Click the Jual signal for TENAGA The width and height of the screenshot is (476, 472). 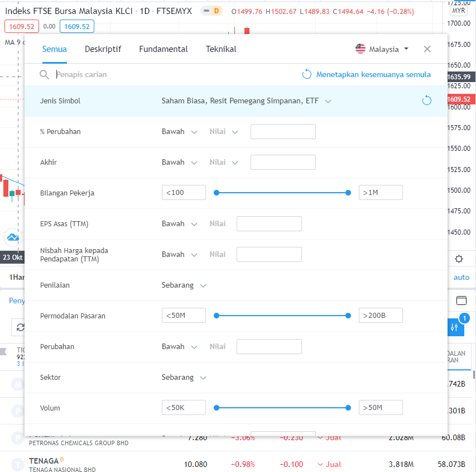click(x=329, y=464)
